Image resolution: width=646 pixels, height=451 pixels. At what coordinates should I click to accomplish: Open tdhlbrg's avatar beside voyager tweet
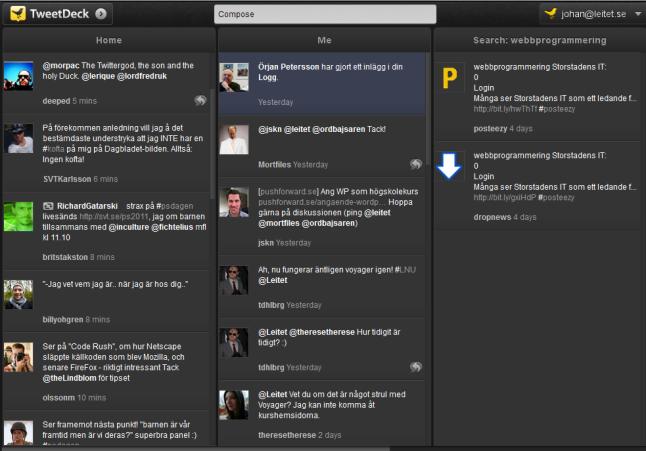(x=234, y=280)
